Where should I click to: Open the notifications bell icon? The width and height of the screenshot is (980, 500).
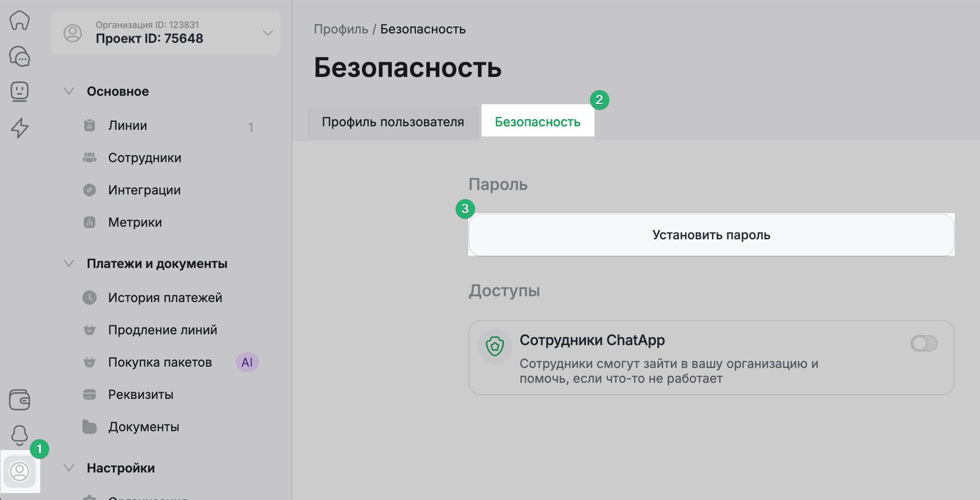(x=19, y=435)
